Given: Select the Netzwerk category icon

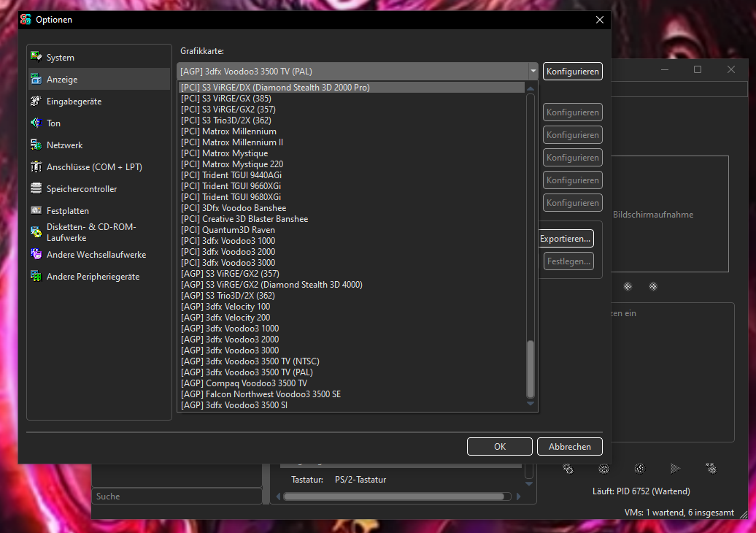Looking at the screenshot, I should point(34,145).
